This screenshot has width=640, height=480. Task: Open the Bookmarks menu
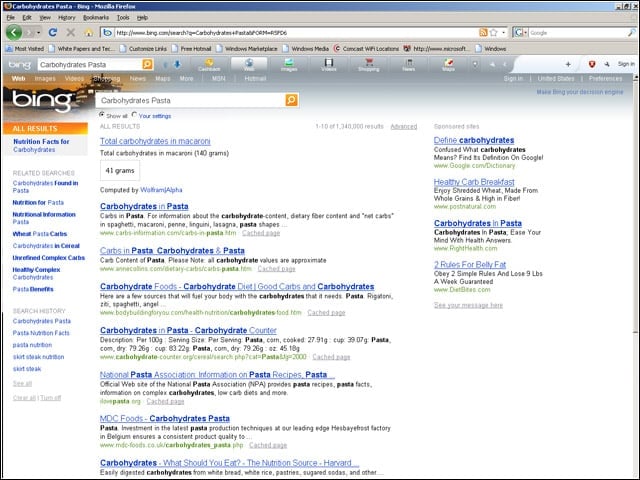click(x=96, y=18)
